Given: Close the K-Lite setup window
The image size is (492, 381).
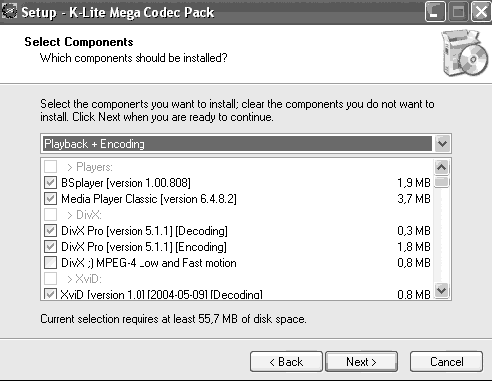Looking at the screenshot, I should [x=480, y=12].
